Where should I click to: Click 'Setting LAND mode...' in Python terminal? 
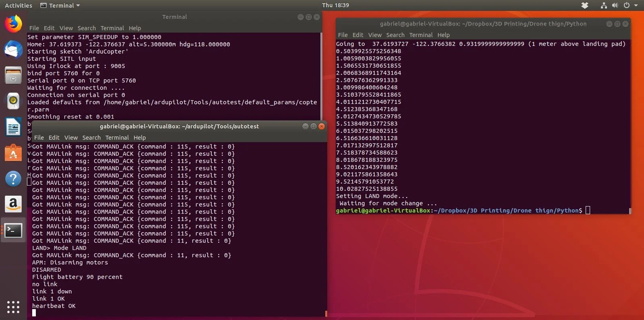click(x=372, y=196)
